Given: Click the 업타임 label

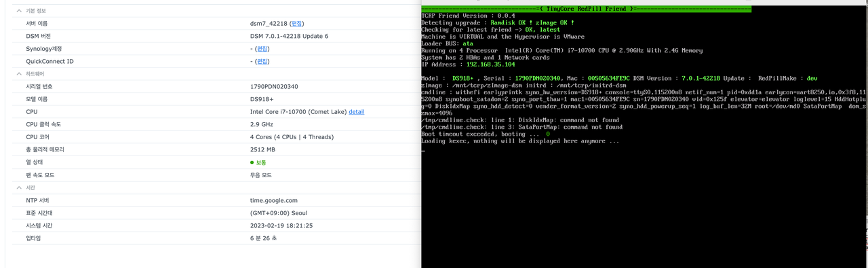Looking at the screenshot, I should 33,238.
